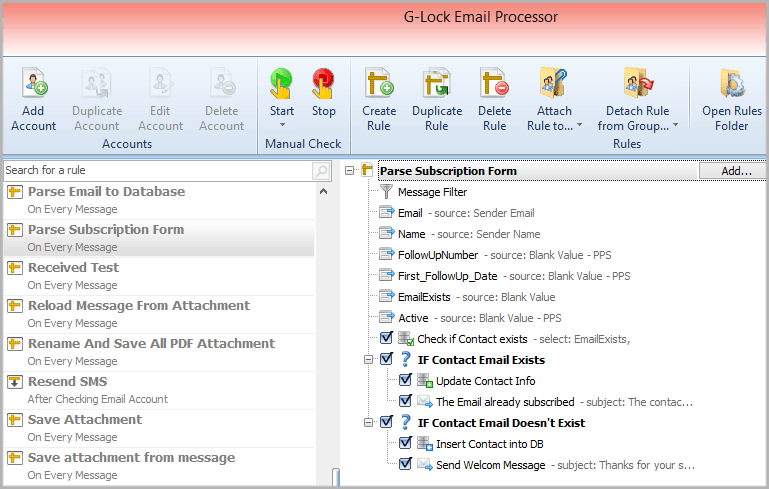
Task: Click 'select: EmailExists,' text
Action: (x=585, y=339)
